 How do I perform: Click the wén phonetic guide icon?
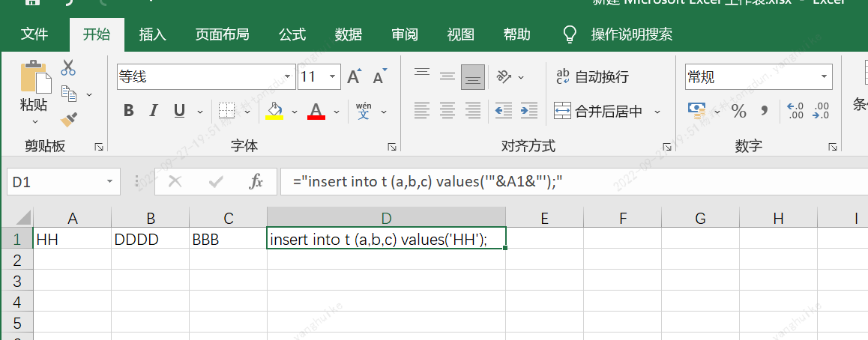tap(364, 111)
